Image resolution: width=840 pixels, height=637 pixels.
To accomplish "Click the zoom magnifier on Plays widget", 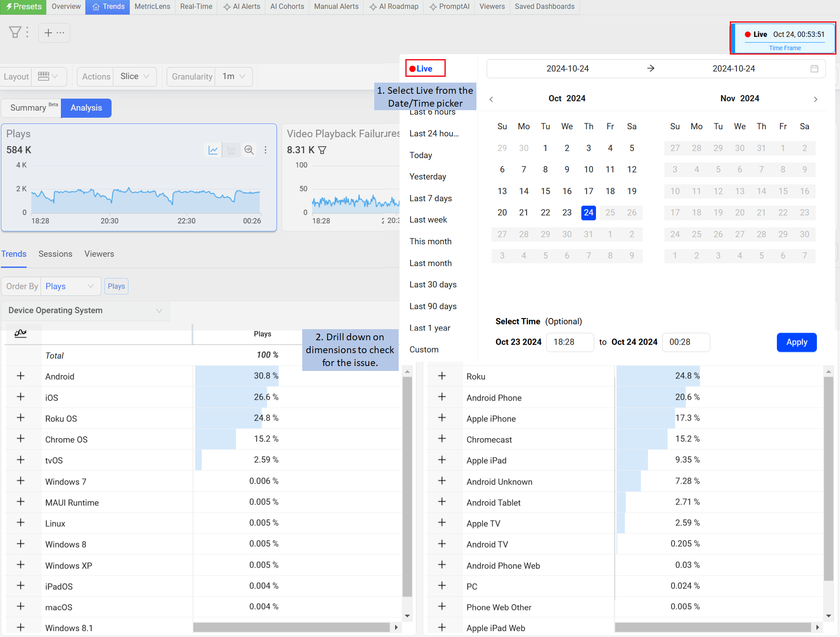I will coord(249,150).
